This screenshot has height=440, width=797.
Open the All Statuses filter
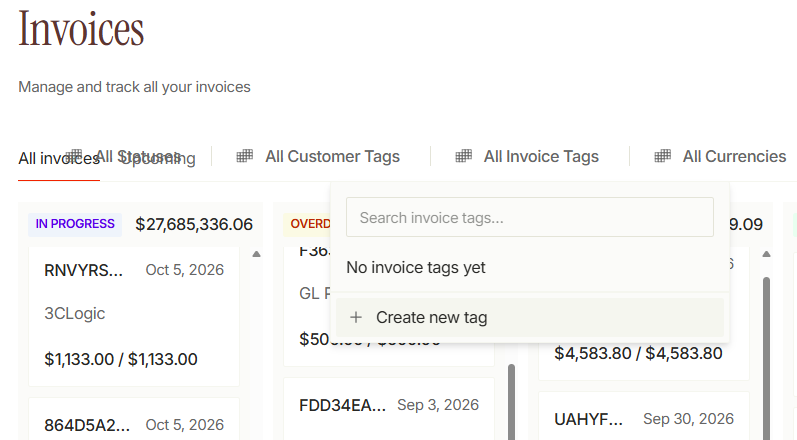click(125, 156)
